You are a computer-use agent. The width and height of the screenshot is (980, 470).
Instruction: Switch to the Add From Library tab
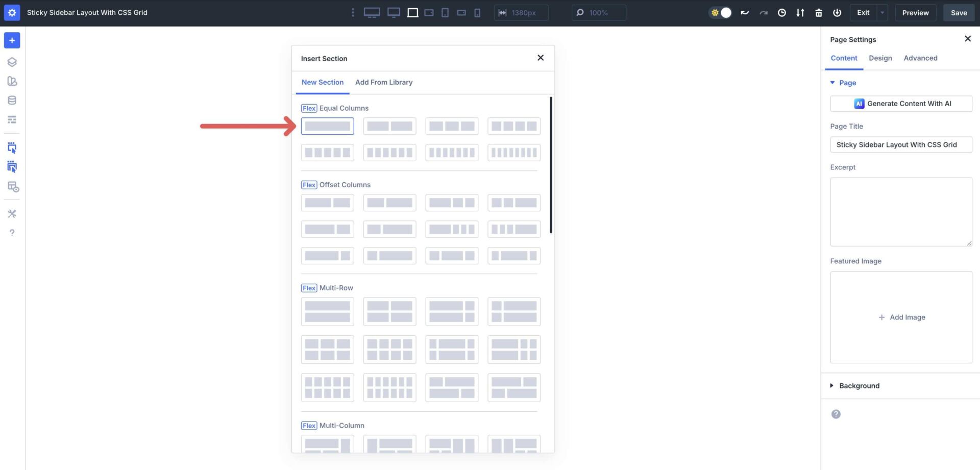point(384,82)
